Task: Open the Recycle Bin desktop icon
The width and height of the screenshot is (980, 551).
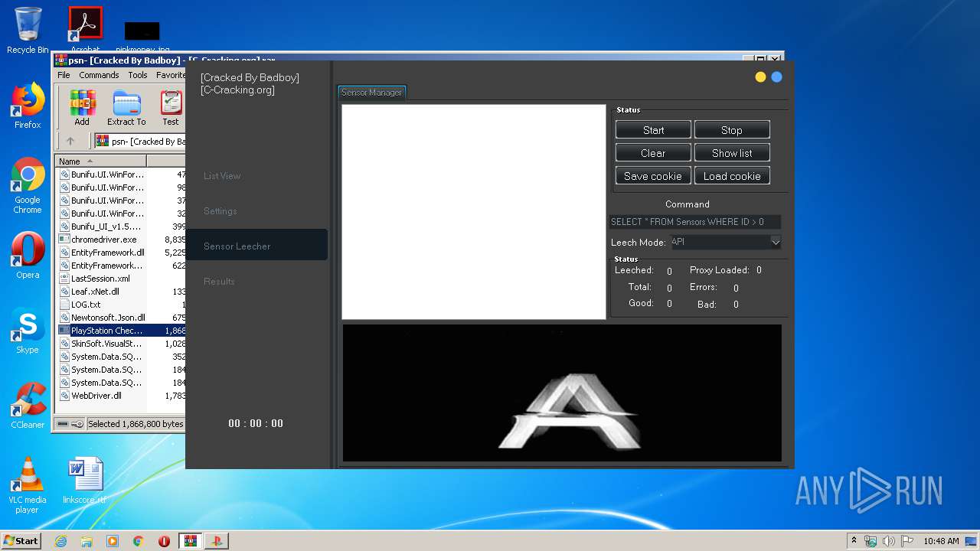Action: point(28,31)
